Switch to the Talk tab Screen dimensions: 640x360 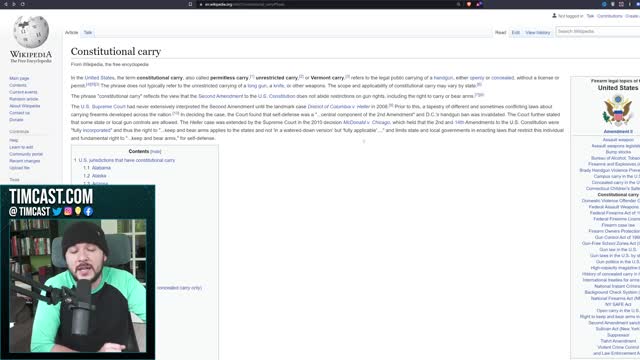[88, 32]
